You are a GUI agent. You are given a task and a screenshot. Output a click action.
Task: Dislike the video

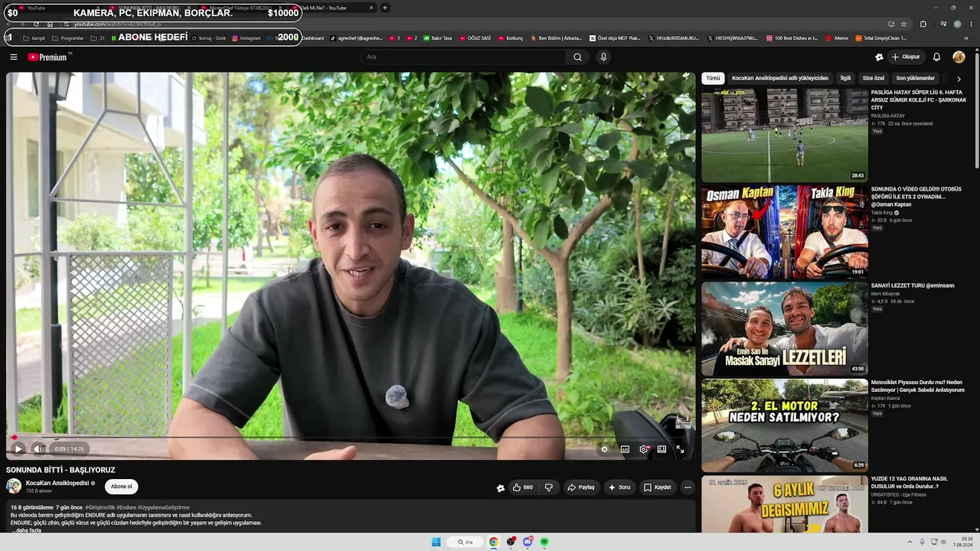pyautogui.click(x=548, y=487)
